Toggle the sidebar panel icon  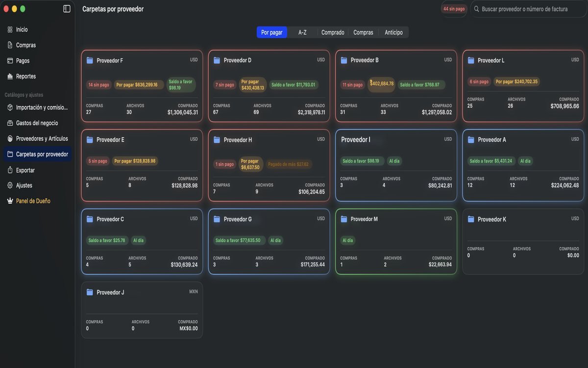coord(67,9)
